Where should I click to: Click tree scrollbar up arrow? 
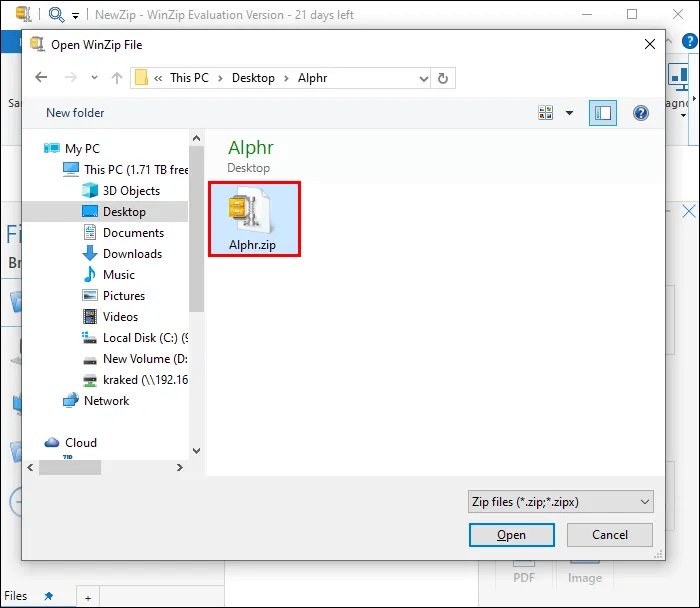click(196, 138)
